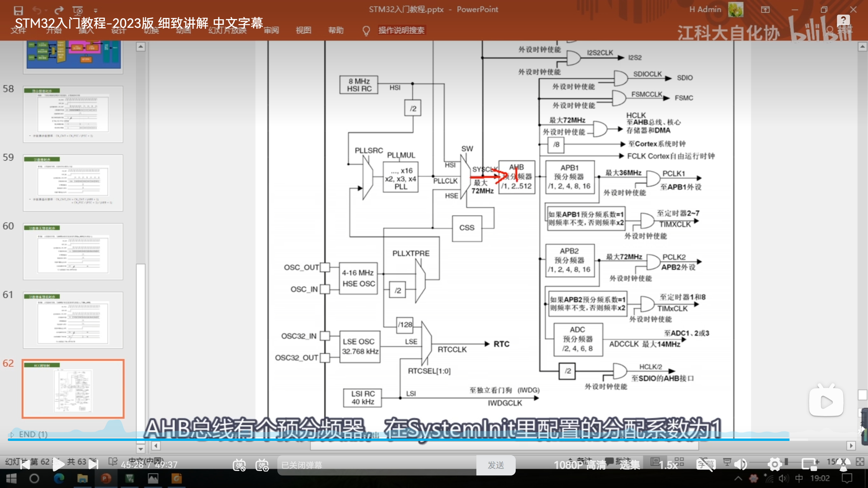Toggle the danmaku display switch
This screenshot has height=488, width=868.
coord(239,465)
